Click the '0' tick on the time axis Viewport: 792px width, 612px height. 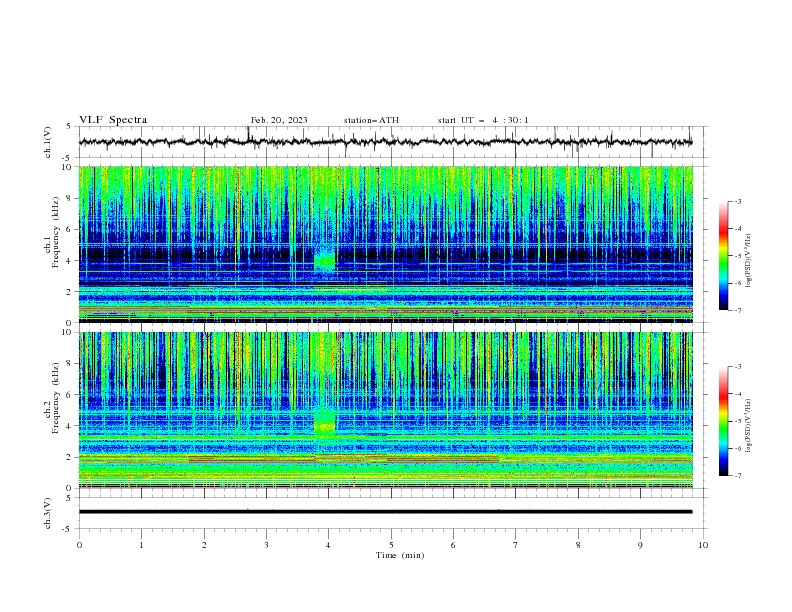point(79,545)
